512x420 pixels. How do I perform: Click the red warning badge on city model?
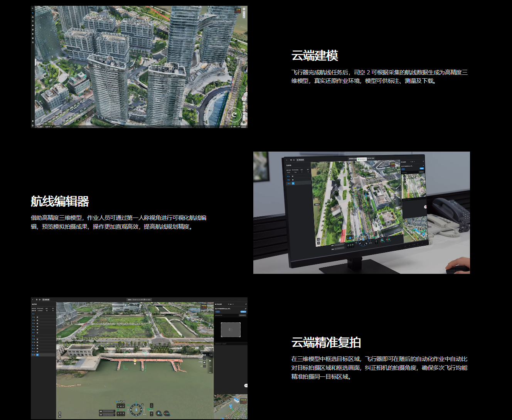[x=238, y=10]
